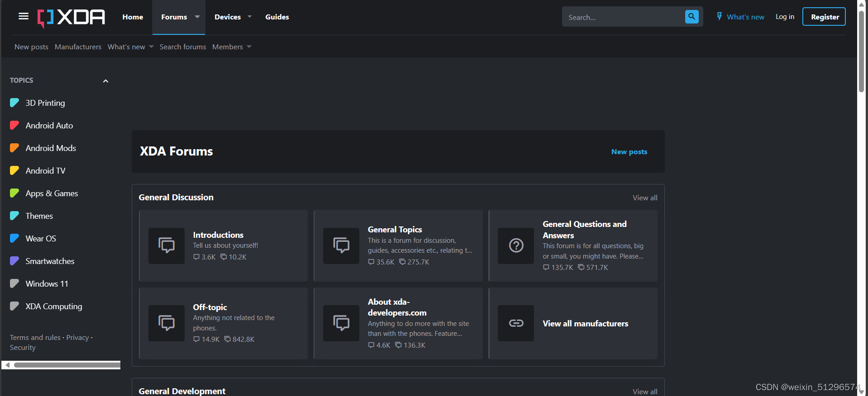The width and height of the screenshot is (868, 396).
Task: Open the About xda-developers.com forum title
Action: 397,307
